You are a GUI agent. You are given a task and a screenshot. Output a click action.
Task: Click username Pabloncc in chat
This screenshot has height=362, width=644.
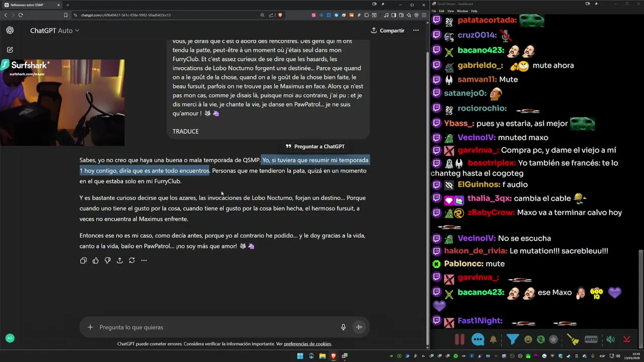pyautogui.click(x=464, y=263)
